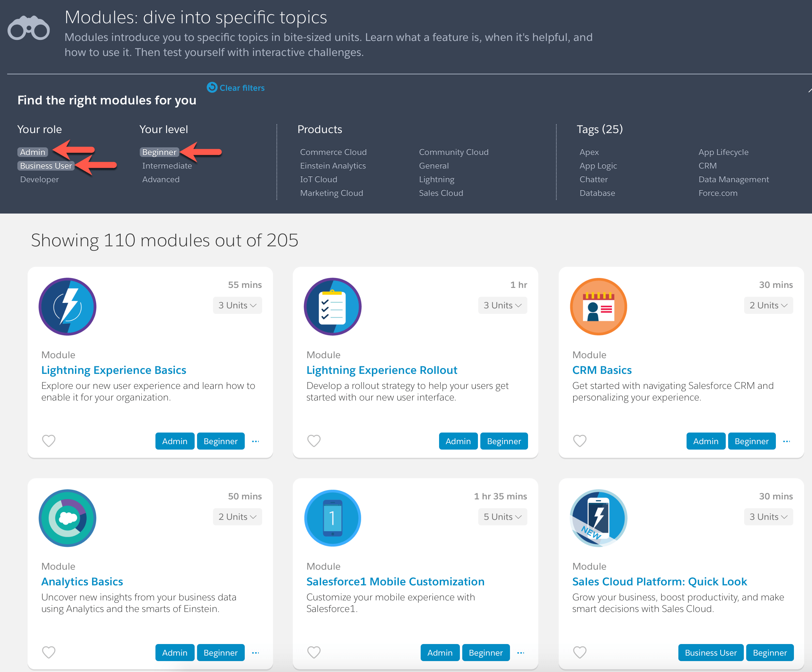The image size is (812, 672).
Task: Expand 2 Units on Analytics Basics
Action: click(237, 517)
